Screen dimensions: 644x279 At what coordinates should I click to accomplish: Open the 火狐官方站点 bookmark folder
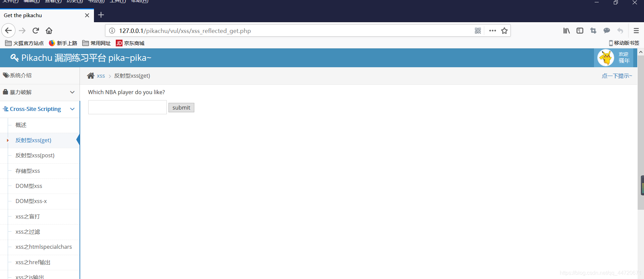[x=24, y=43]
